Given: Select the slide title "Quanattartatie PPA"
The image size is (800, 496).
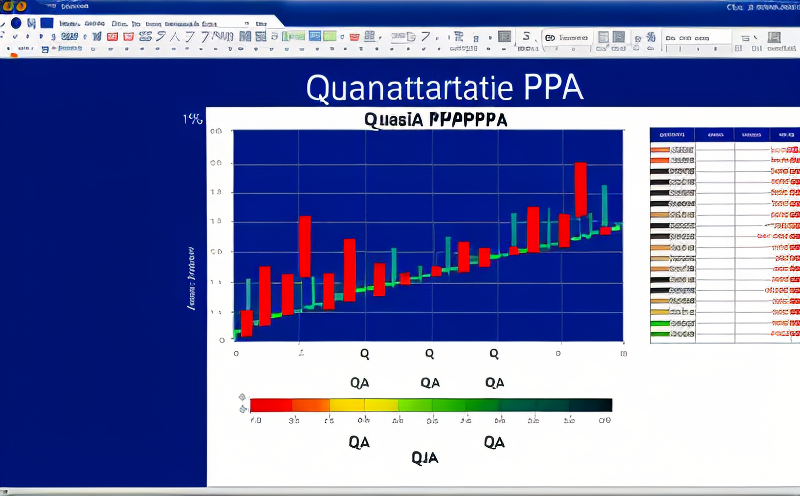Looking at the screenshot, I should pos(444,87).
